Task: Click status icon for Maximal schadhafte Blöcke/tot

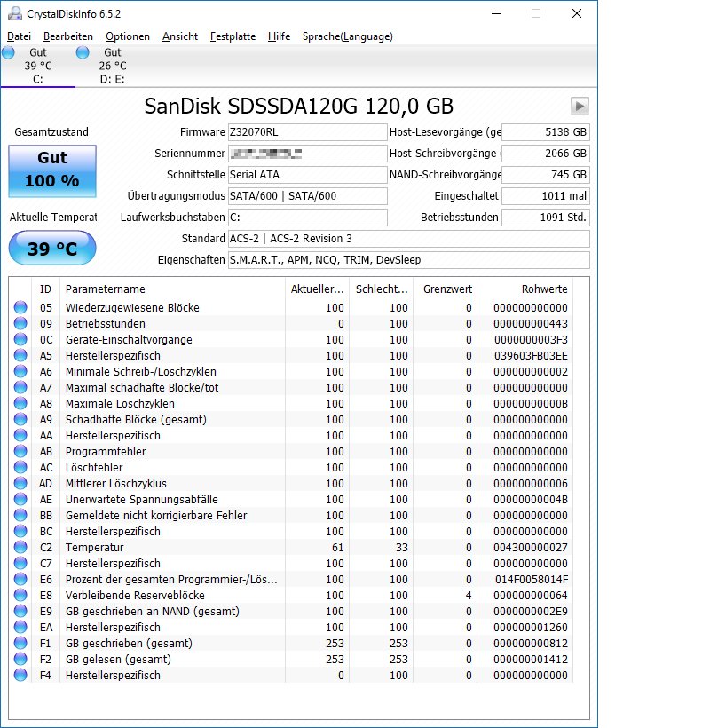Action: [20, 387]
